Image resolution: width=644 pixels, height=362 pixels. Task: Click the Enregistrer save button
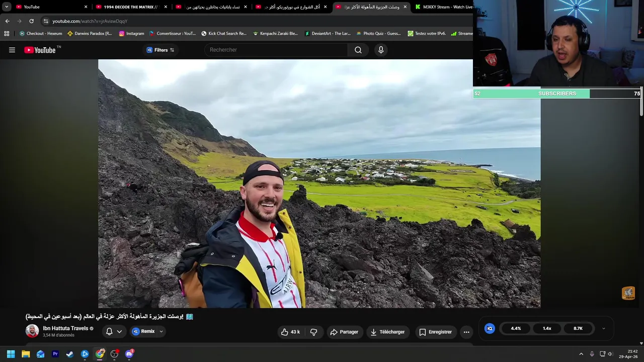(x=436, y=332)
